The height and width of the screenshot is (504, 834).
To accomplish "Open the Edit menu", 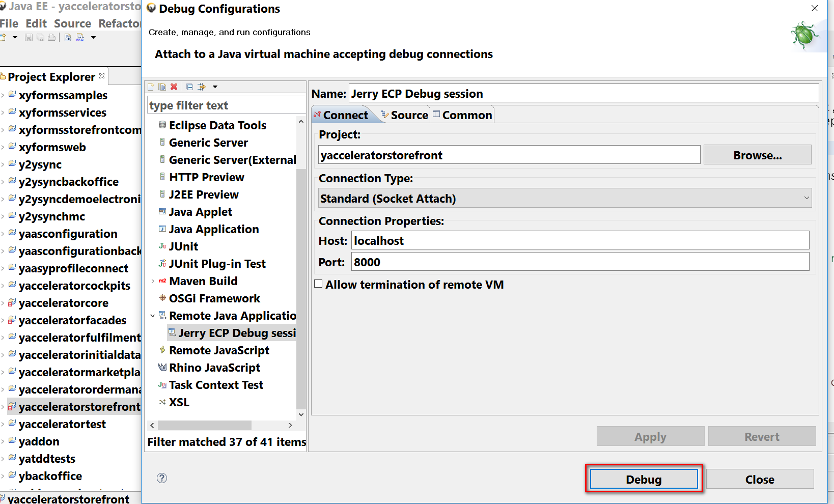I will pos(36,23).
